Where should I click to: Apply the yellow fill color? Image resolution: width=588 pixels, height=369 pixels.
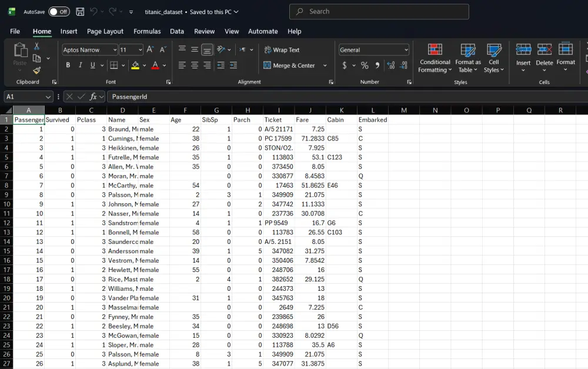pos(135,66)
